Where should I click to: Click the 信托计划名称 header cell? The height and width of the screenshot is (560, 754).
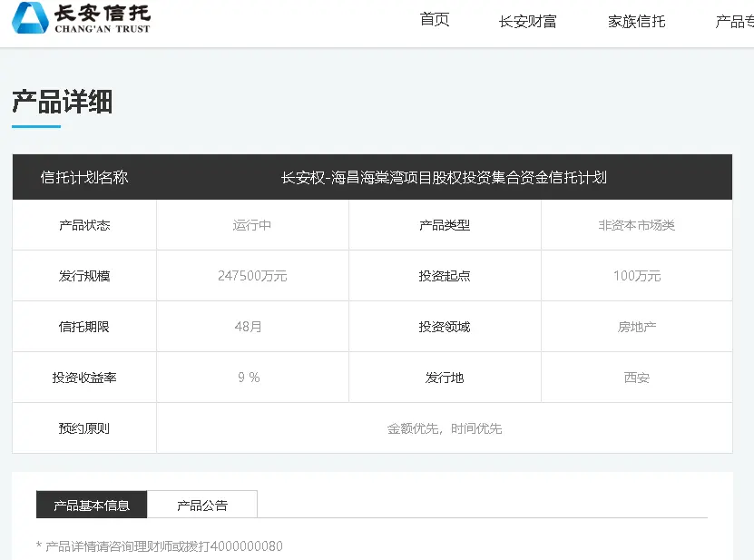[x=84, y=177]
